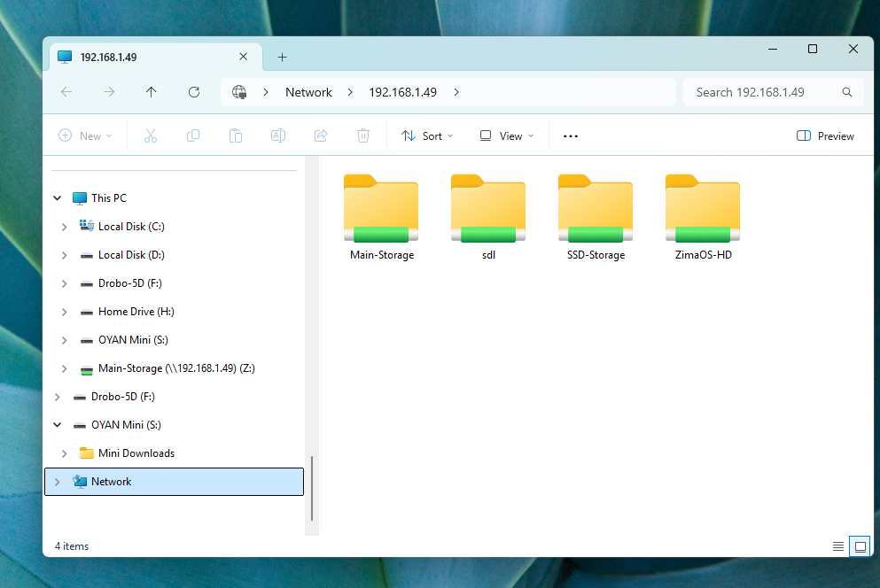
Task: Expand Home Drive (H:) in sidebar
Action: click(64, 312)
